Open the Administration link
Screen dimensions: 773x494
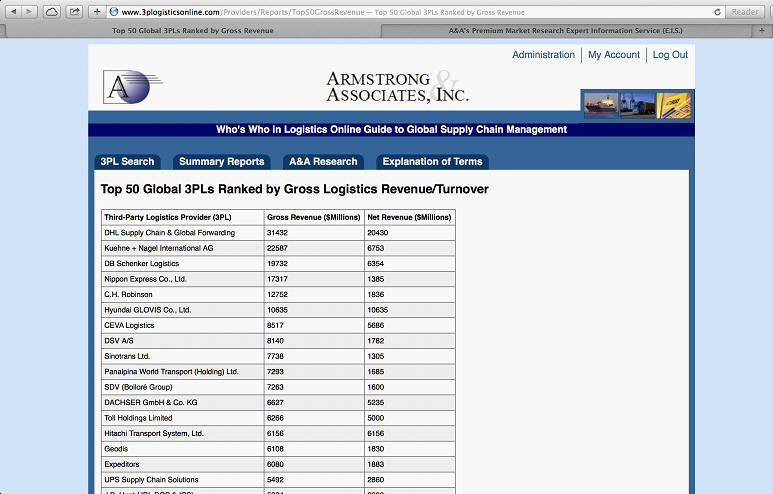pyautogui.click(x=543, y=55)
